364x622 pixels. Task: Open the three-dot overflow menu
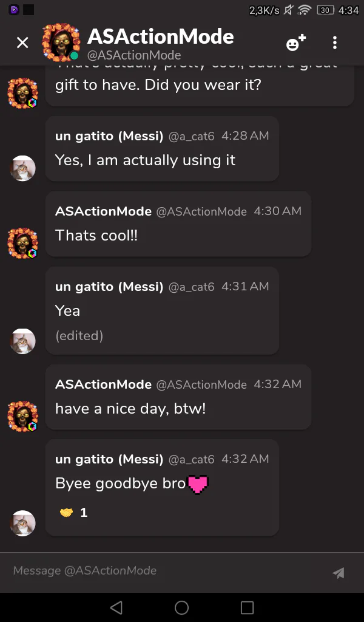(334, 43)
